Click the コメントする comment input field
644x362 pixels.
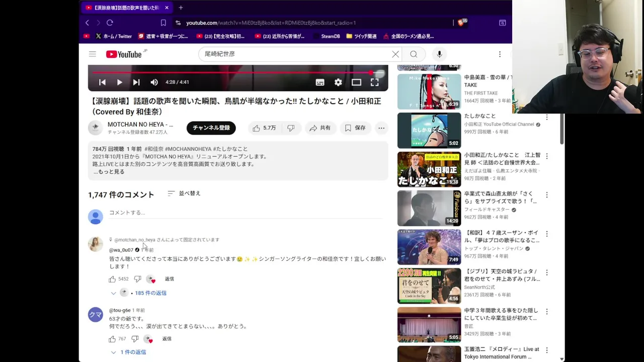coord(246,213)
